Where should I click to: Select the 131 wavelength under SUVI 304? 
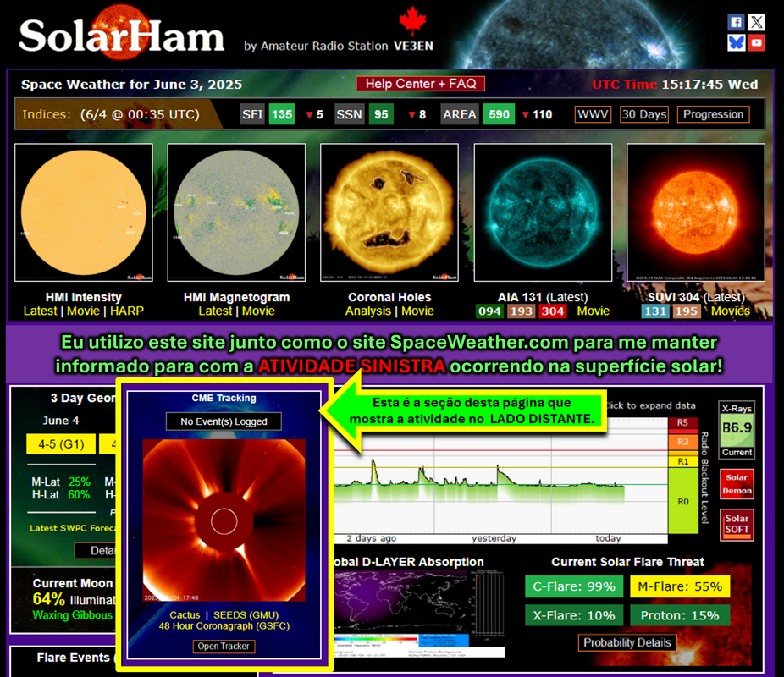click(x=655, y=311)
